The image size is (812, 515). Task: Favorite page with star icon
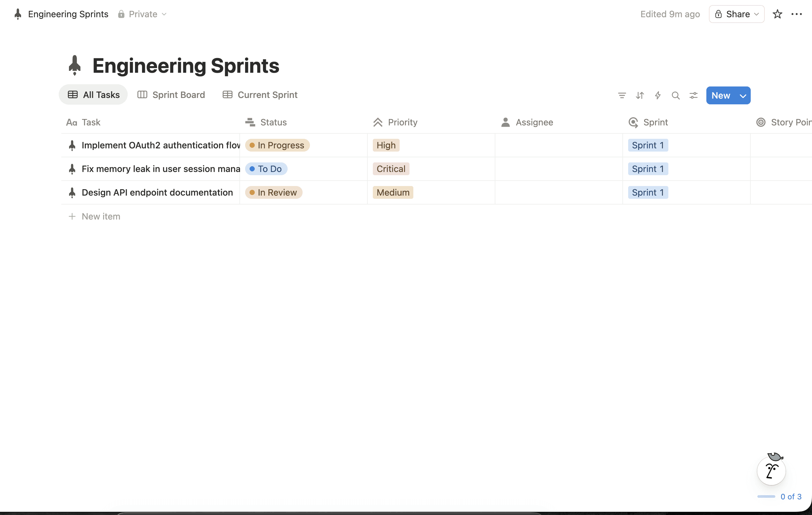(x=777, y=14)
